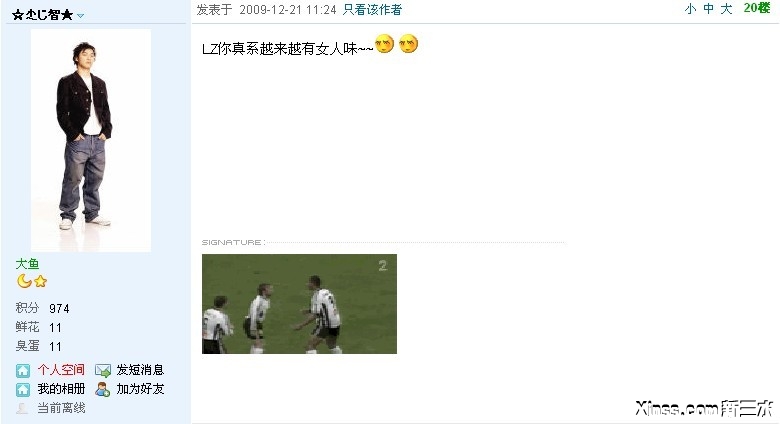Open the 个人空间 link
Image resolution: width=780 pixels, height=424 pixels.
click(x=61, y=370)
